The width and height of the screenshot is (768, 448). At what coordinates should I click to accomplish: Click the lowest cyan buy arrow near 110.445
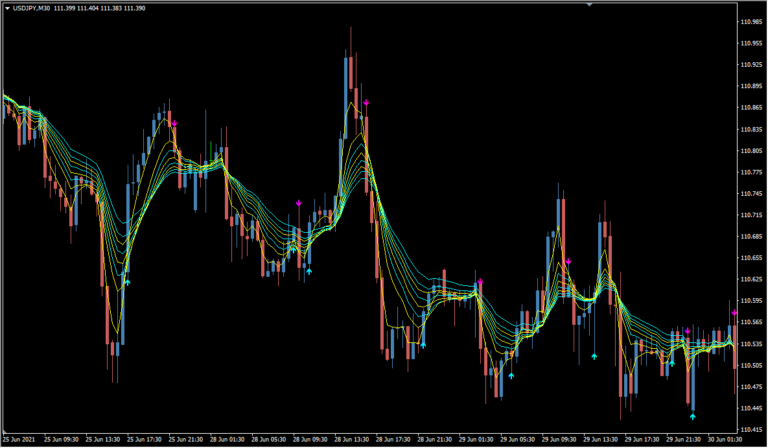[x=692, y=415]
